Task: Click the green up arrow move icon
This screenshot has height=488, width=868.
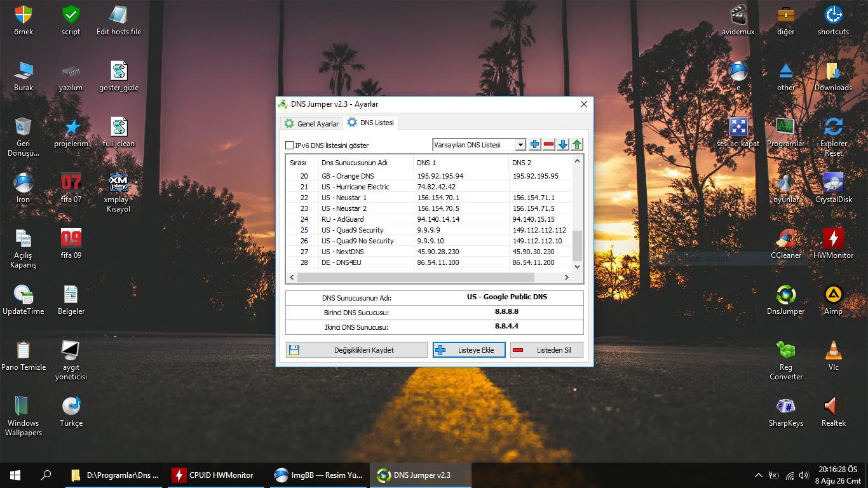Action: (577, 145)
